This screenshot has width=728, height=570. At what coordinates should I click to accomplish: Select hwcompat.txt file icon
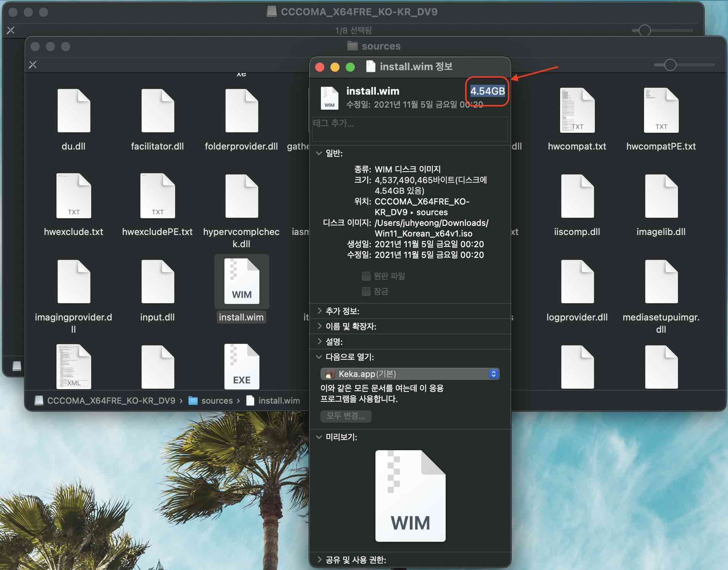click(x=577, y=111)
